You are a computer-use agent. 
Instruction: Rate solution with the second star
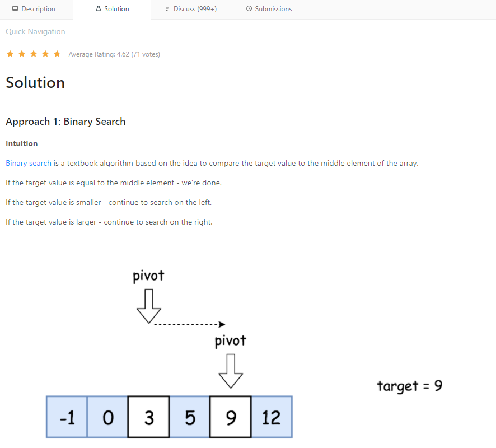[x=22, y=54]
